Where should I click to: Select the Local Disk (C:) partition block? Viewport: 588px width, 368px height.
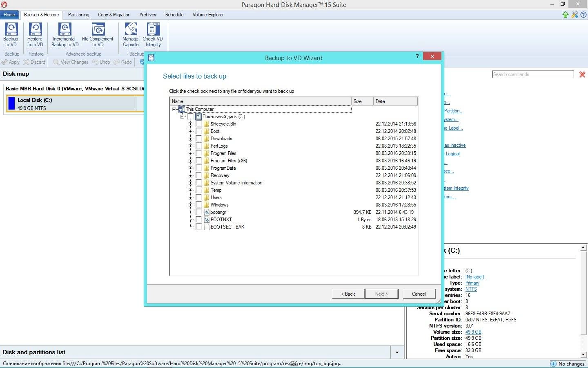[71, 103]
